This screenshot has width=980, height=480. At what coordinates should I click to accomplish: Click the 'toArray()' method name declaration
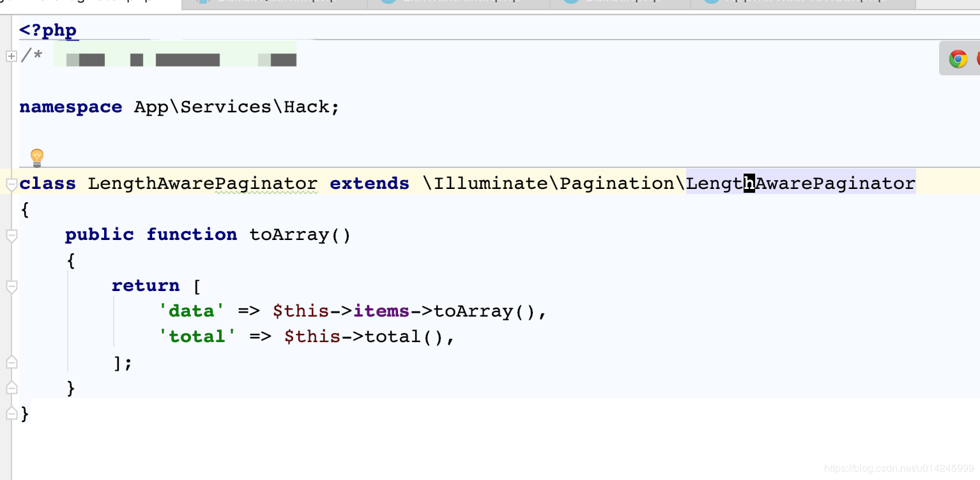[x=300, y=235]
